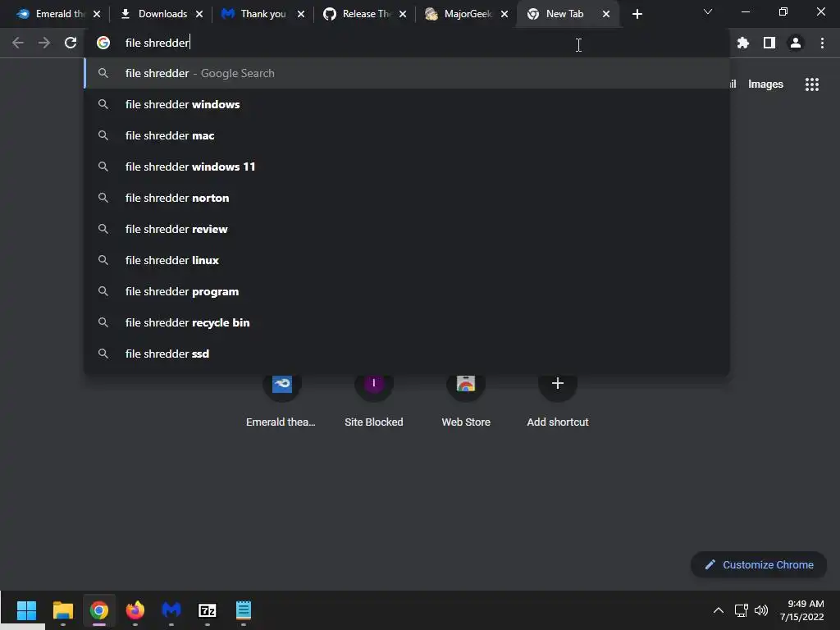Viewport: 840px width, 630px height.
Task: Toggle the side panel icon
Action: tap(769, 43)
